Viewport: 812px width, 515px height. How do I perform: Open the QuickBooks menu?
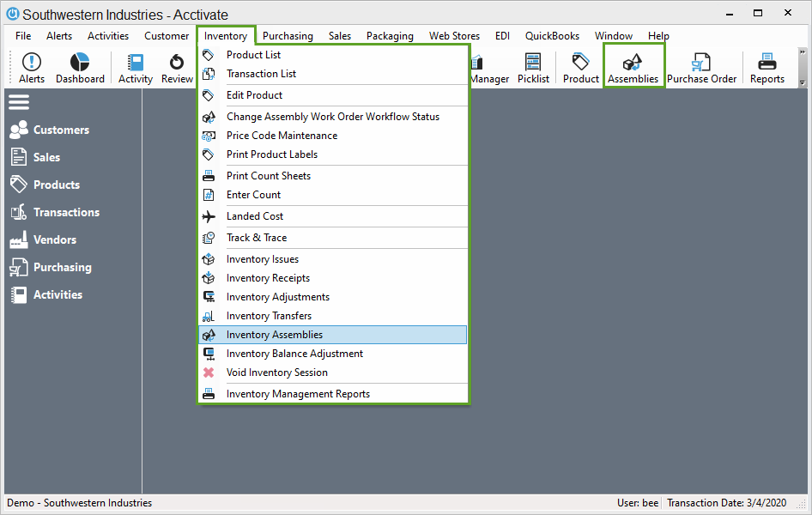pos(552,36)
